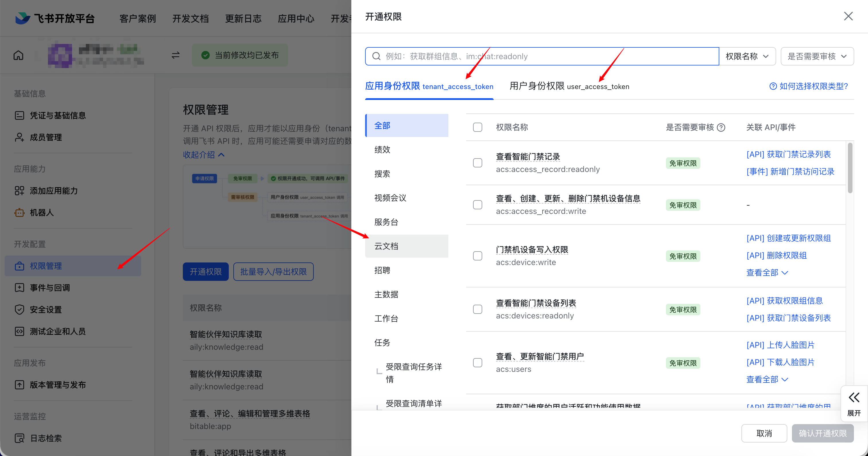
Task: Click the 展开 double-chevron icon
Action: (854, 398)
